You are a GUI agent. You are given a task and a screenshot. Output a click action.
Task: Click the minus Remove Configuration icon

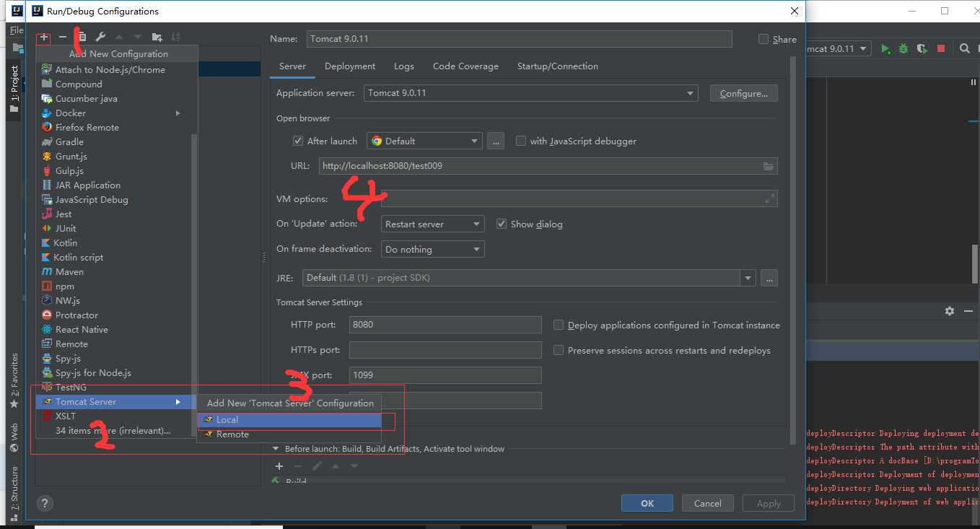point(63,37)
